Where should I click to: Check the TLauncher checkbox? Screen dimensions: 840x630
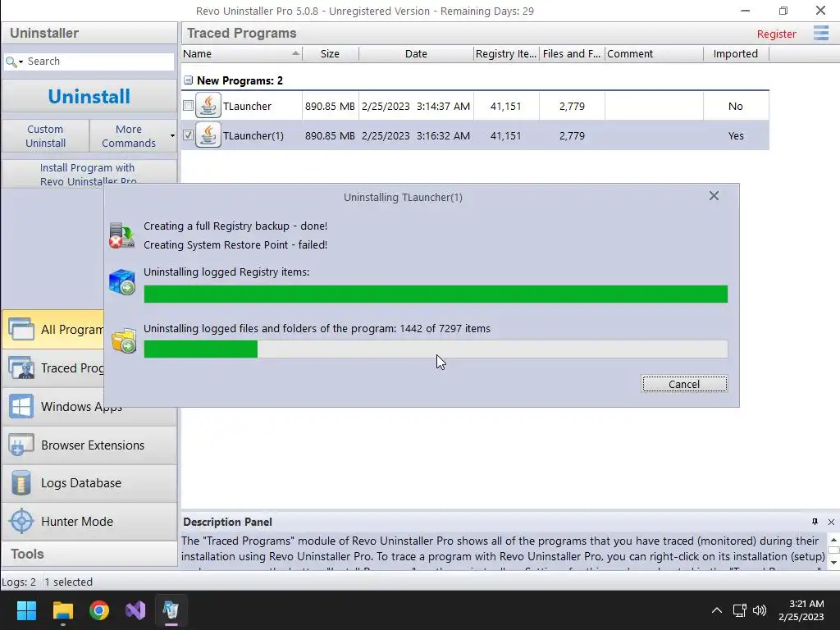pyautogui.click(x=188, y=106)
